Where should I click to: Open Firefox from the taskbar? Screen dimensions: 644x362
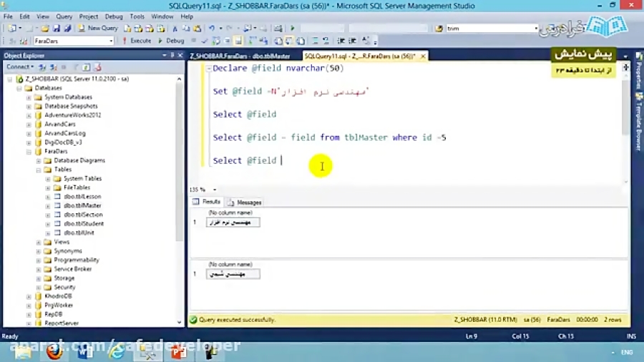click(54, 352)
